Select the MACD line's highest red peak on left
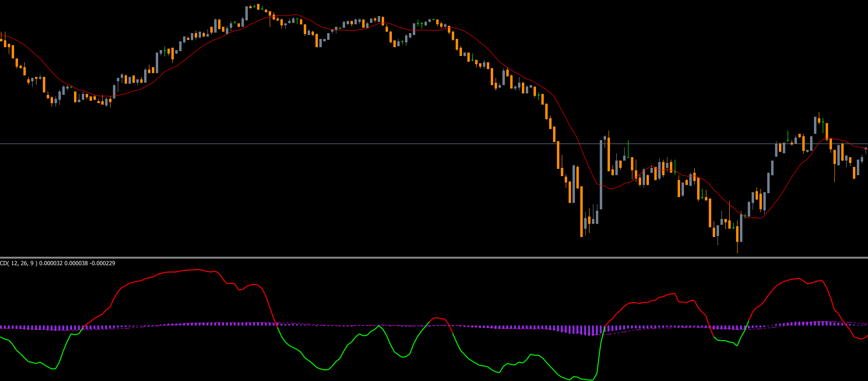868x381 pixels. pos(195,270)
